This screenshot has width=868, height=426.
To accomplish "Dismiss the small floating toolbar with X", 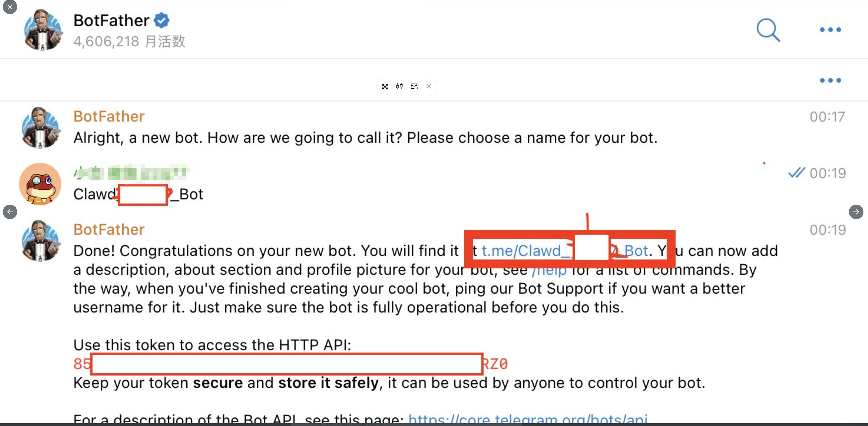I will pos(429,87).
